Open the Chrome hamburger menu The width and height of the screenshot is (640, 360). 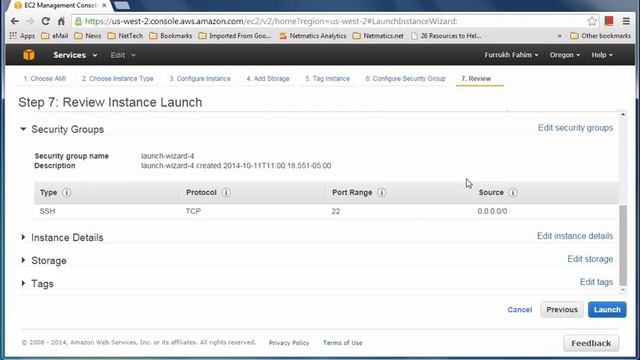[x=626, y=21]
